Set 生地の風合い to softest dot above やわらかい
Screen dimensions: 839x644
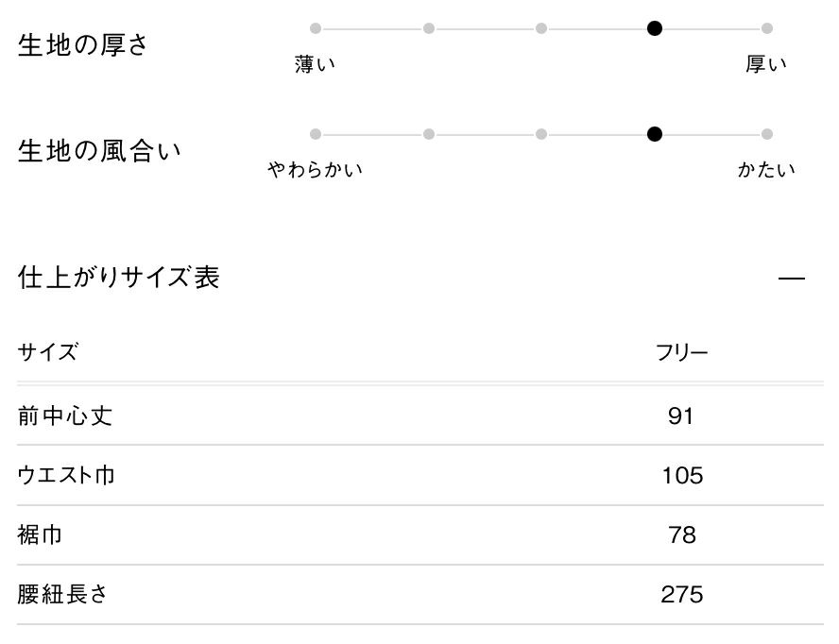316,134
